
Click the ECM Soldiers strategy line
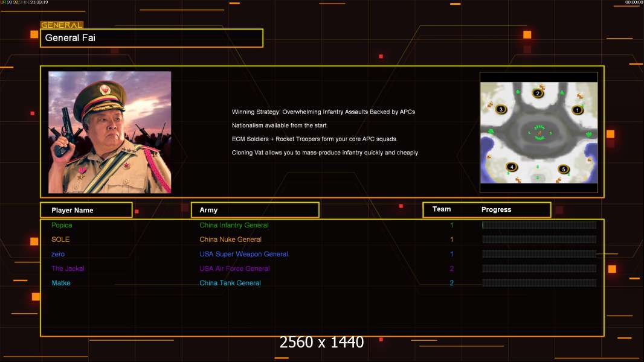click(x=315, y=139)
